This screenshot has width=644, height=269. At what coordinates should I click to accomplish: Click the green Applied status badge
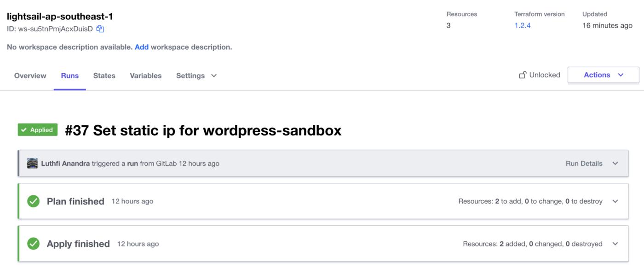click(37, 129)
